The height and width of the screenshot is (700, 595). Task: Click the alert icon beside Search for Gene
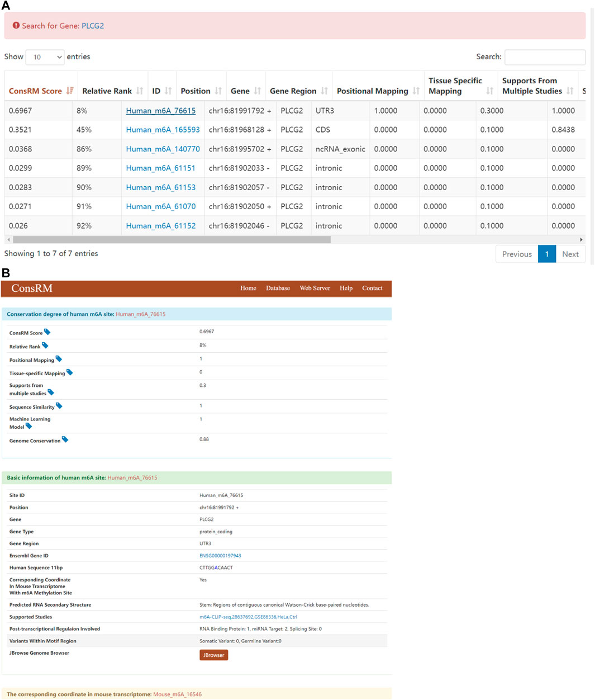pyautogui.click(x=16, y=25)
